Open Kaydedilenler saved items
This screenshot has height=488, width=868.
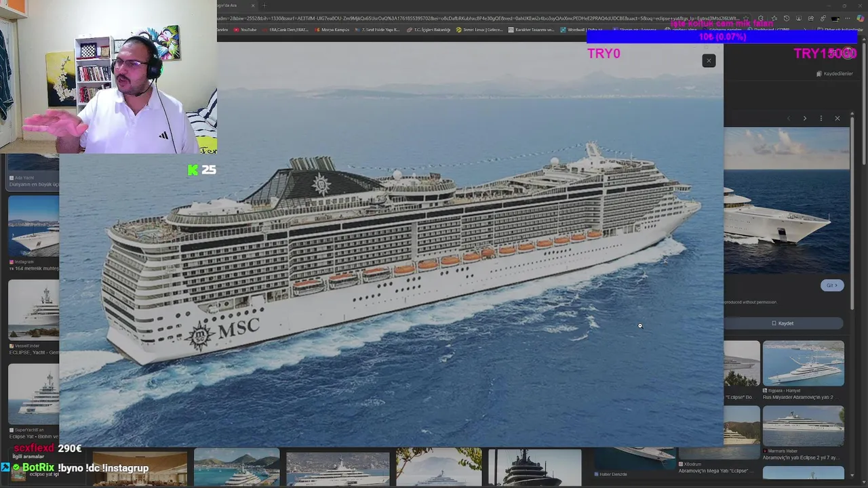[x=834, y=74]
